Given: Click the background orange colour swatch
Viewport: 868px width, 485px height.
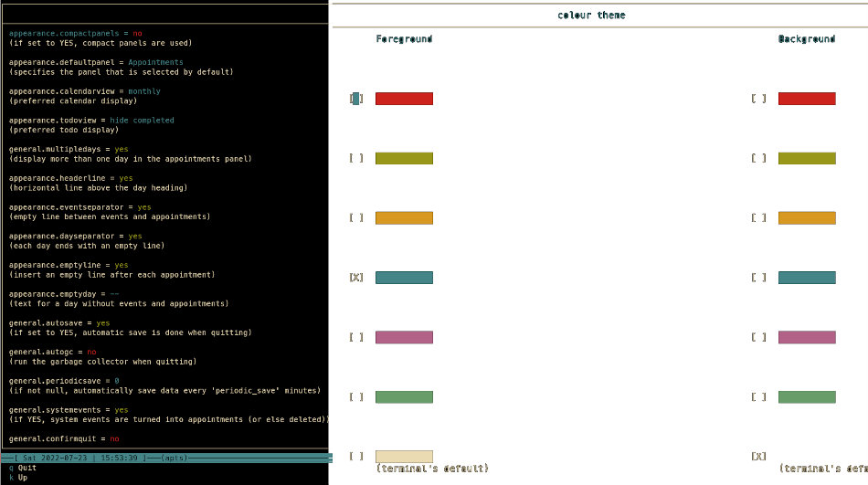Looking at the screenshot, I should (x=807, y=217).
